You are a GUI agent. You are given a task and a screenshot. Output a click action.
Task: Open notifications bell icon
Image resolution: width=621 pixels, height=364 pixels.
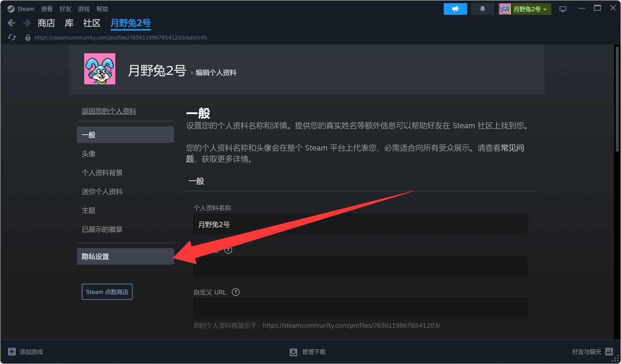(x=482, y=9)
